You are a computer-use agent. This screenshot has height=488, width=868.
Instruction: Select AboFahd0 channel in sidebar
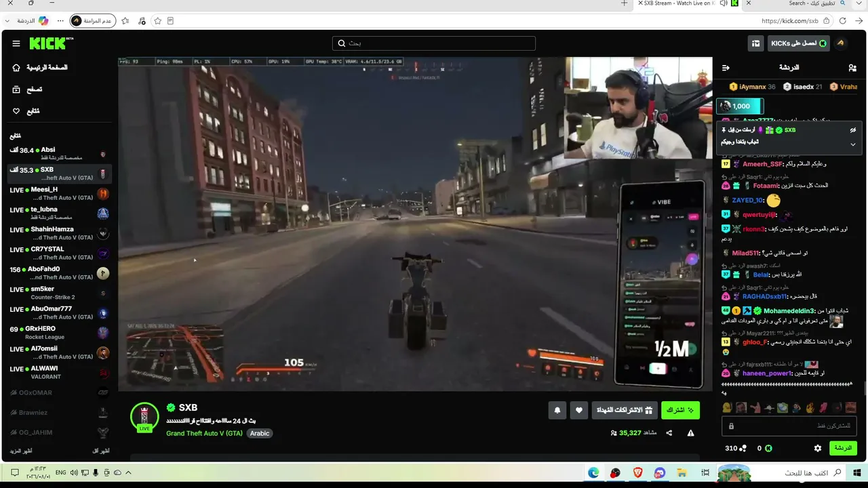(60, 273)
